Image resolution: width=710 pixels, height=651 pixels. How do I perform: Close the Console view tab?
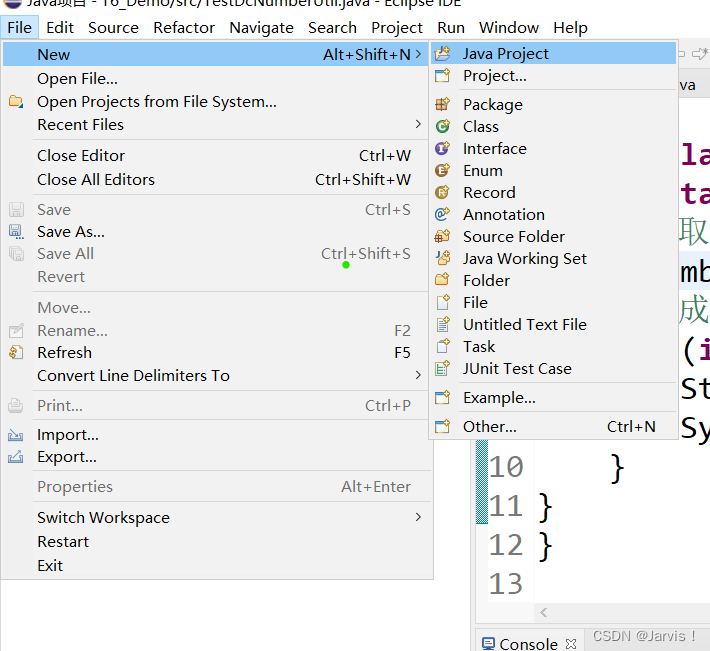click(571, 644)
